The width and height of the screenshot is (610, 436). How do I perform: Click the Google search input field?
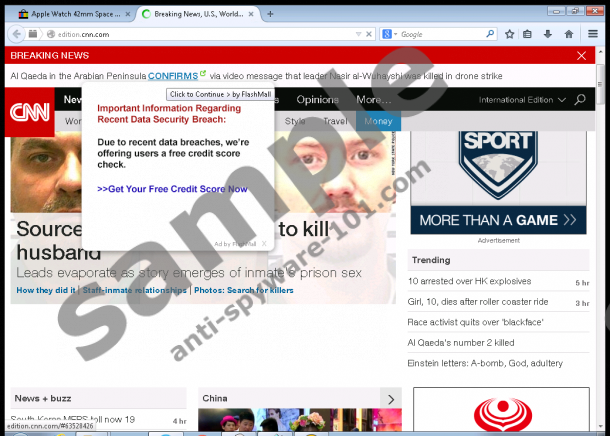pyautogui.click(x=440, y=34)
